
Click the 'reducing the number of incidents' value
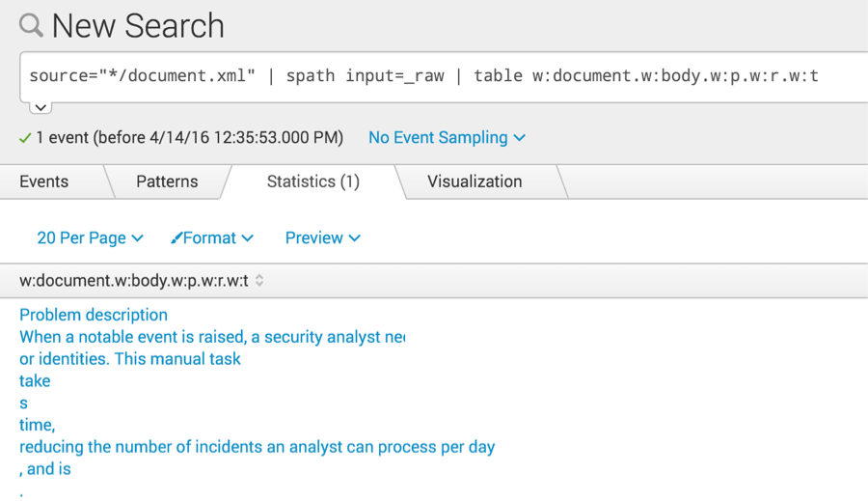pos(257,447)
